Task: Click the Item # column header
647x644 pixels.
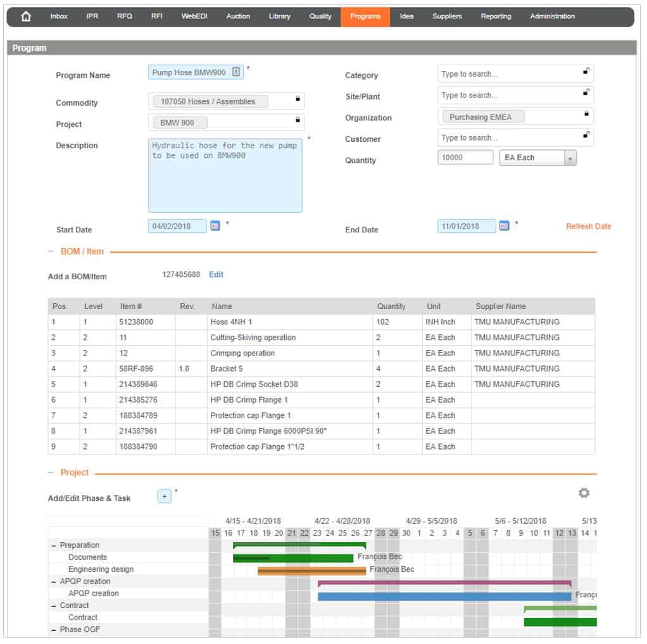Action: (x=132, y=308)
